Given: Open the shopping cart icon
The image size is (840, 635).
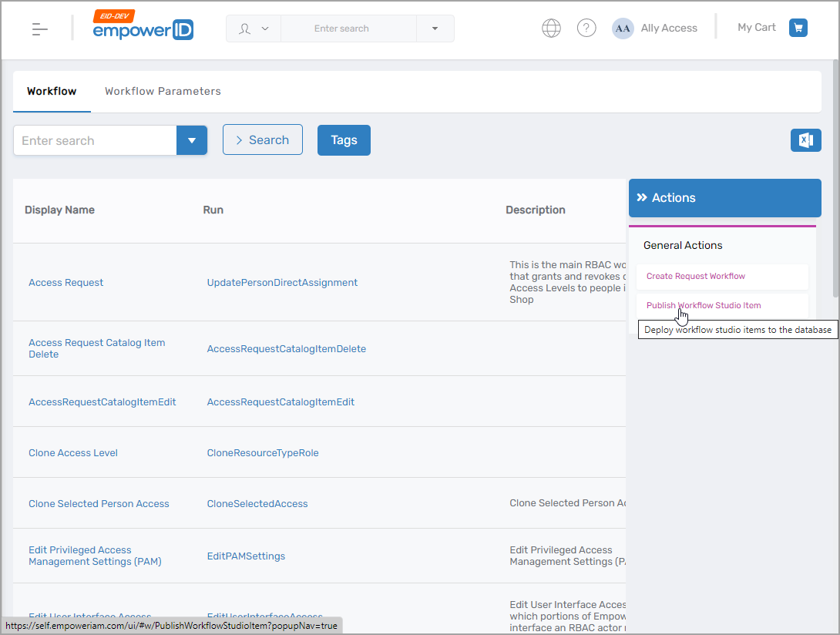Looking at the screenshot, I should coord(798,27).
